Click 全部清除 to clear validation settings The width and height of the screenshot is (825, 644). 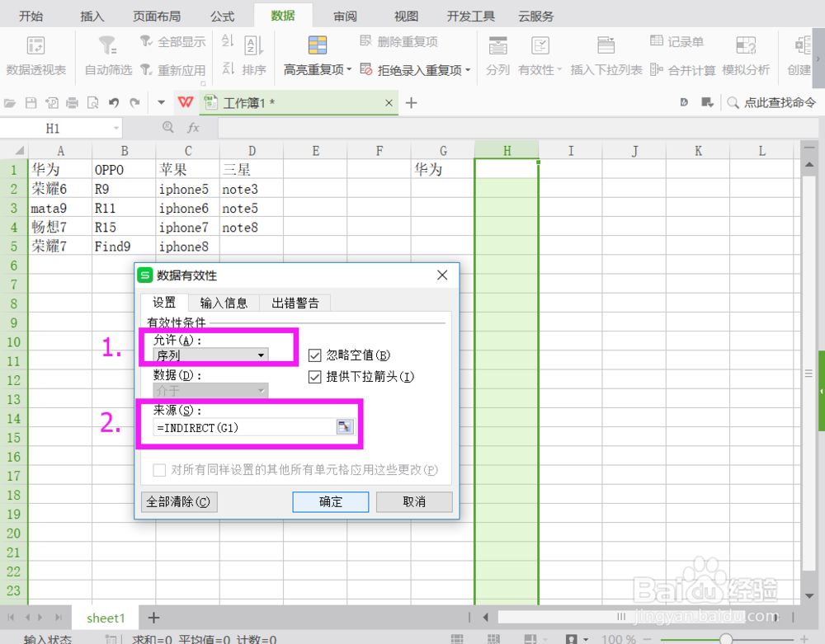click(178, 501)
